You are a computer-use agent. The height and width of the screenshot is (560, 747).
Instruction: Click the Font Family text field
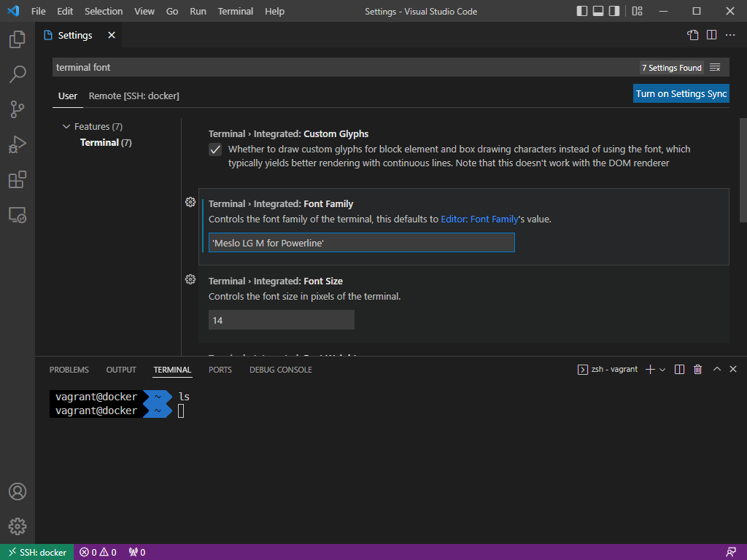362,243
